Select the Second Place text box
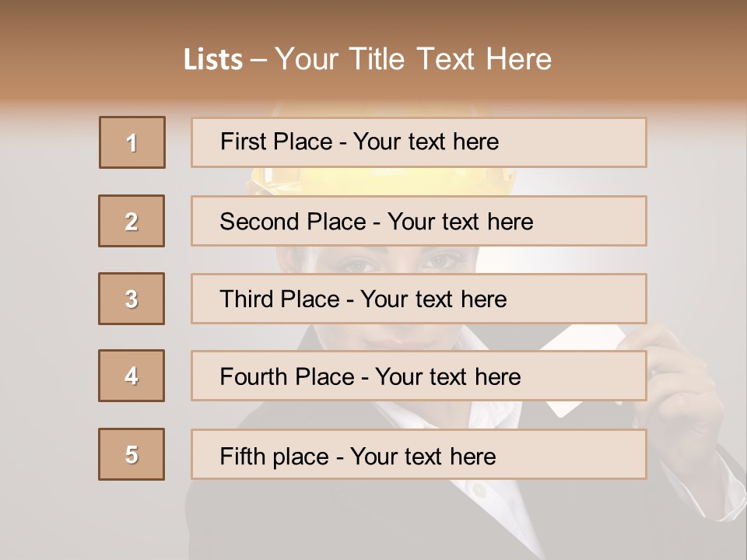 pyautogui.click(x=419, y=221)
